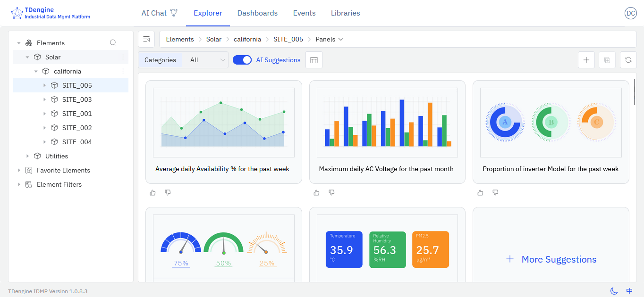
Task: Thumbs down the AC Voltage suggestion
Action: pyautogui.click(x=331, y=192)
